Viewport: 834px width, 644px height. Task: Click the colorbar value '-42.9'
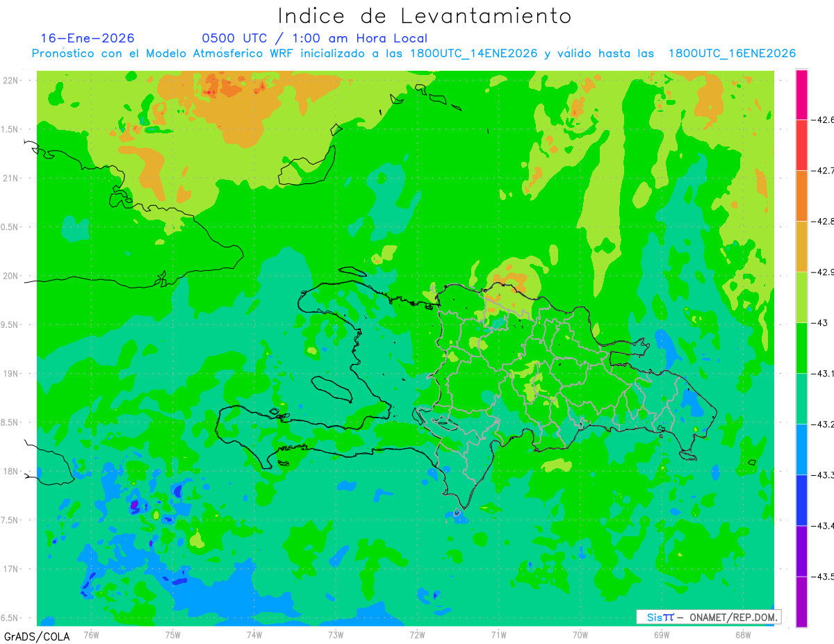(823, 272)
